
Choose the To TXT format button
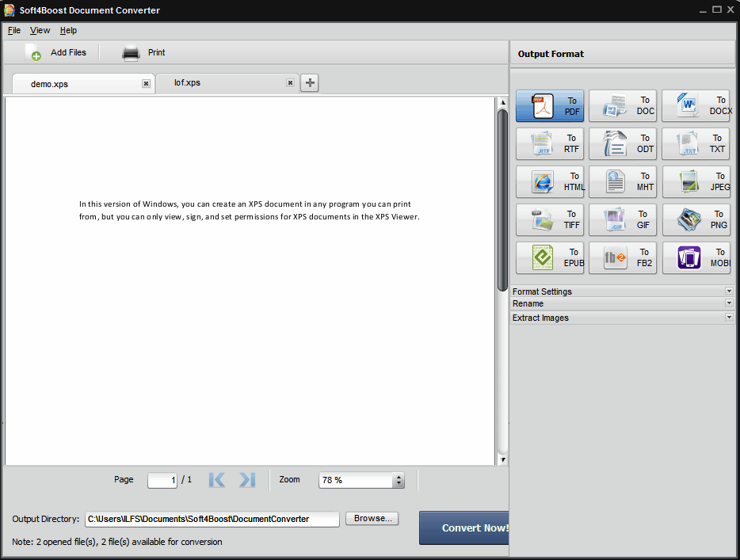click(x=696, y=144)
